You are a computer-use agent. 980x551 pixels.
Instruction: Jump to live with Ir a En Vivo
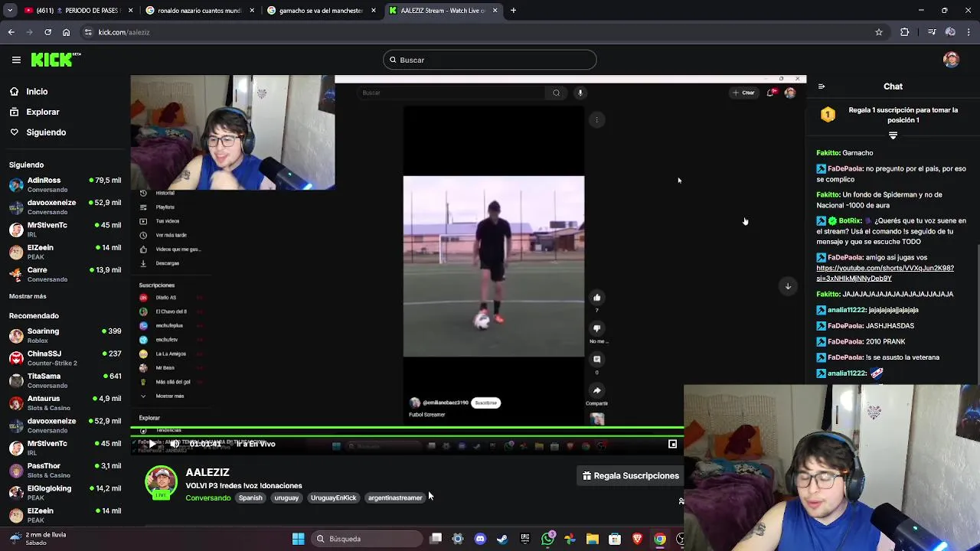256,444
